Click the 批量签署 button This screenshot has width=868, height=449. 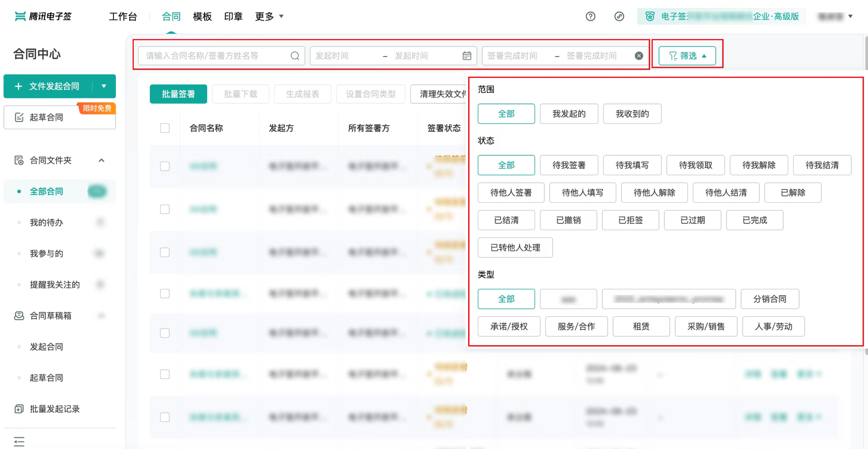(x=178, y=94)
